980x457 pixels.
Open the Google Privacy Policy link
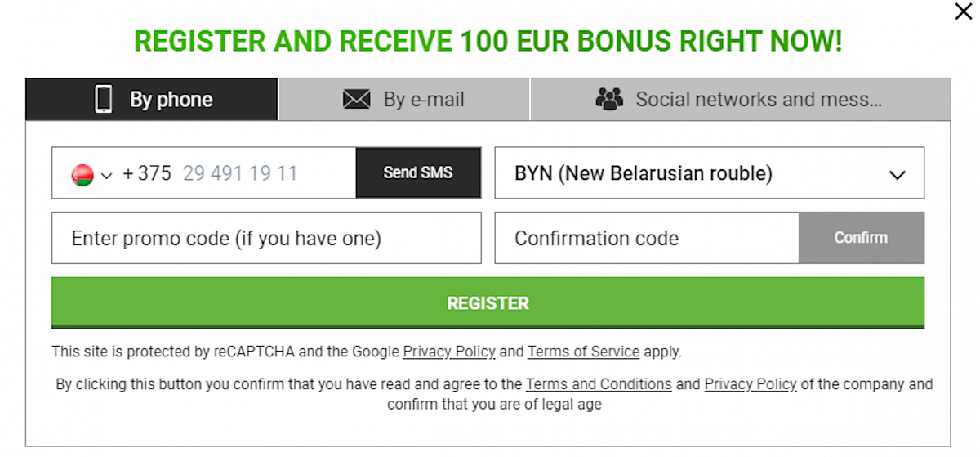pos(449,352)
